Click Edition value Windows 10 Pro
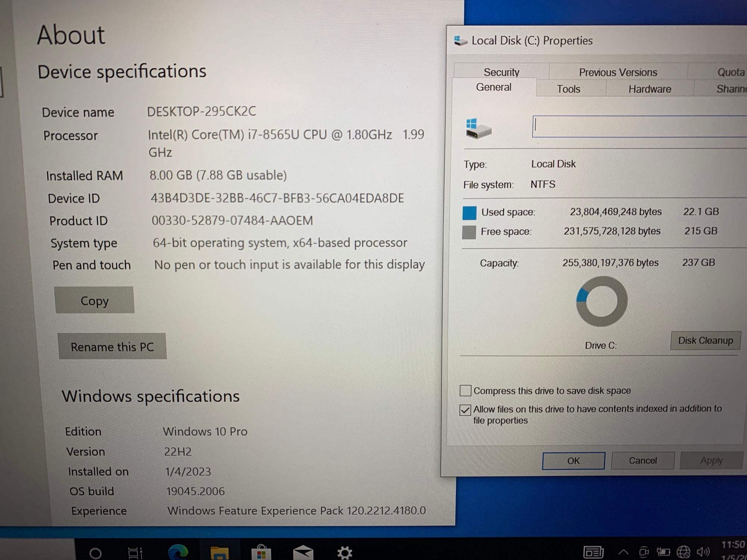 point(205,432)
